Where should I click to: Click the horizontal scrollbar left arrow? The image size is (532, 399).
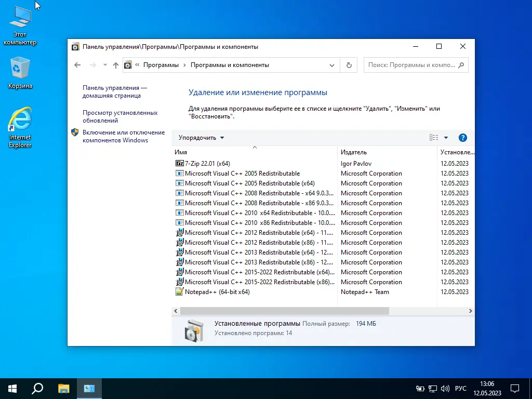176,311
